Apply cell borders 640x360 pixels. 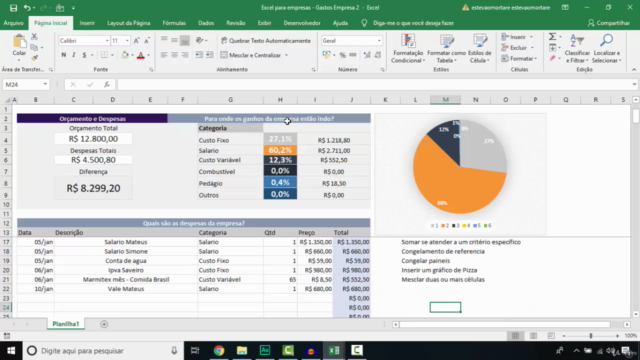coord(104,55)
